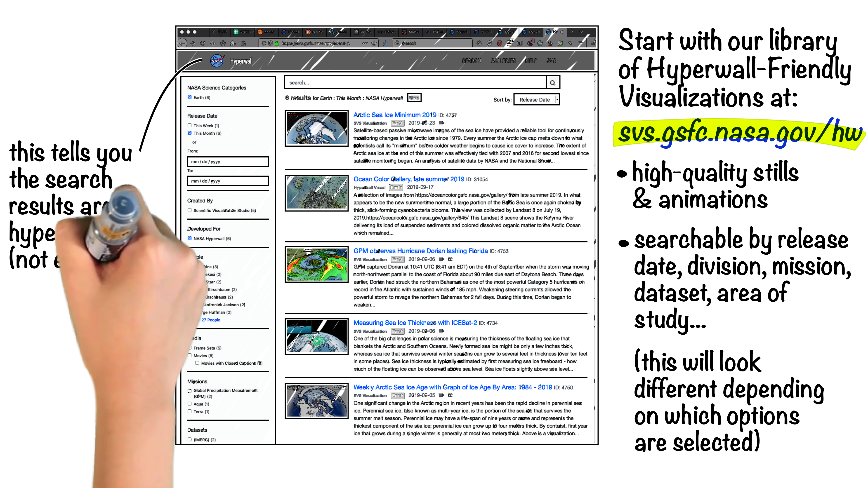The height and width of the screenshot is (488, 868).
Task: Check the (IMERG) dataset checkbox
Action: click(190, 439)
